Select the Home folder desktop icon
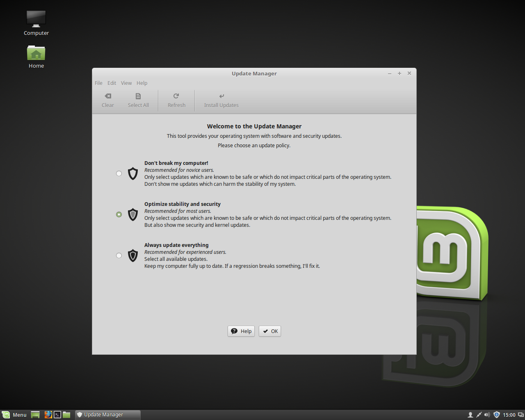Image resolution: width=525 pixels, height=420 pixels. [36, 57]
